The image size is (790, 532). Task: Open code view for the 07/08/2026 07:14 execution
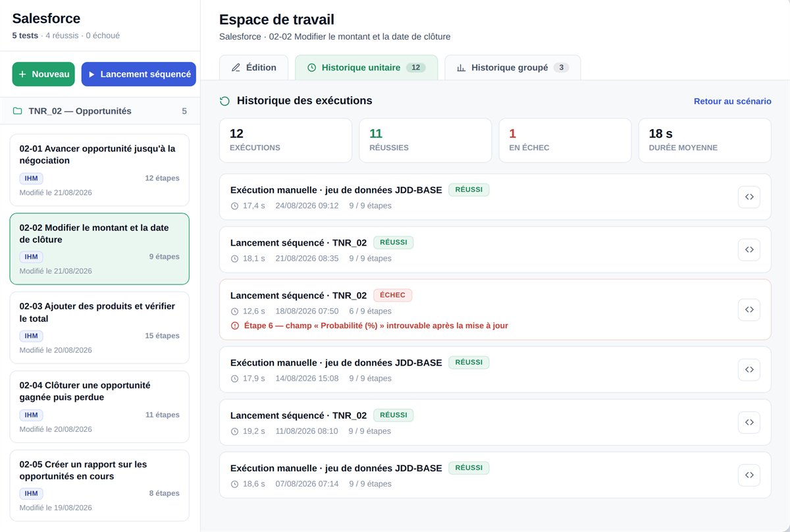[749, 475]
